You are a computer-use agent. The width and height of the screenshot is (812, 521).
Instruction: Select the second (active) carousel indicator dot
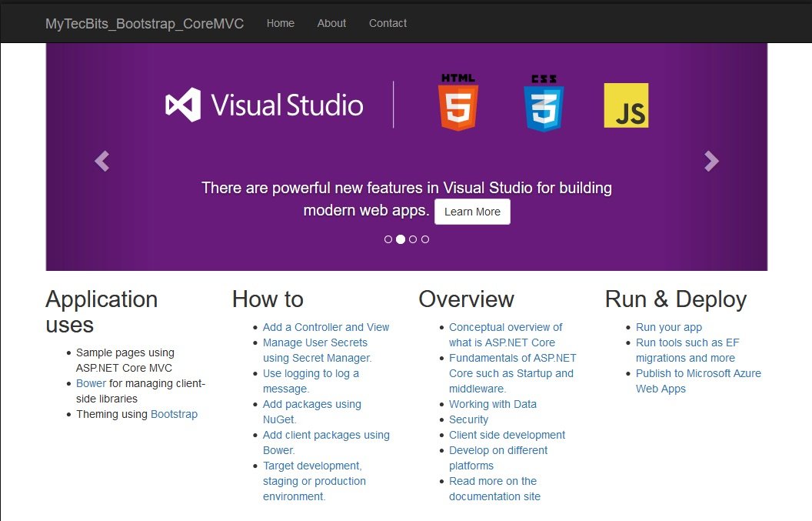pos(401,239)
